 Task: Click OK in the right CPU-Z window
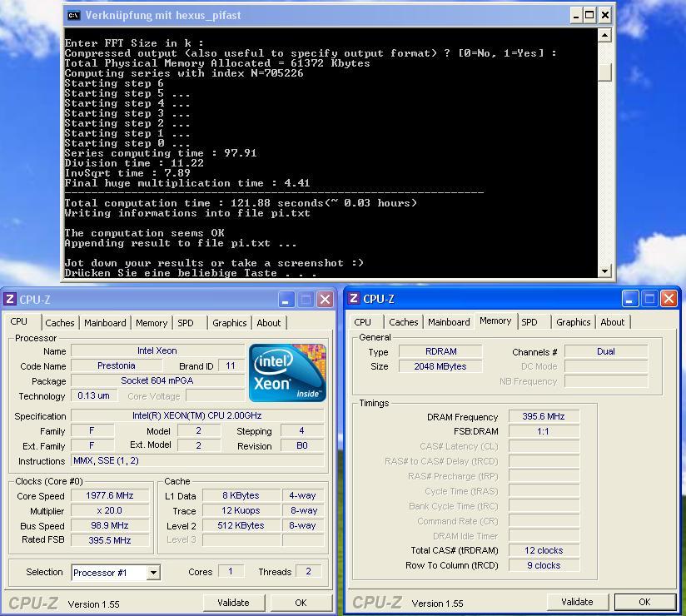[x=645, y=602]
